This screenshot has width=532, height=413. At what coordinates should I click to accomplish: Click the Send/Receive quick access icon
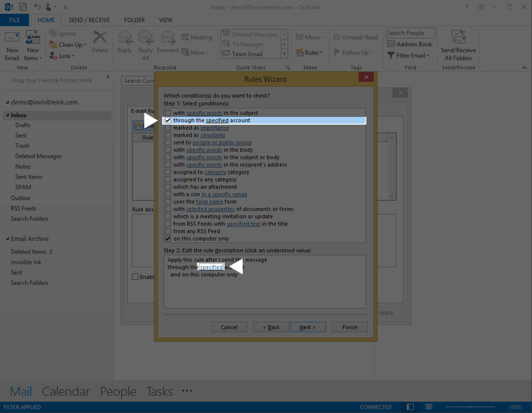tap(23, 7)
